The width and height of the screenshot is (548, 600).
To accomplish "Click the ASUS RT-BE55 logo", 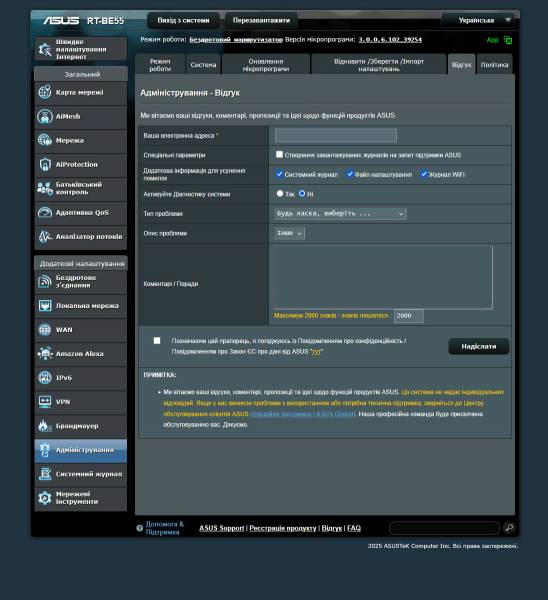I will pos(83,20).
